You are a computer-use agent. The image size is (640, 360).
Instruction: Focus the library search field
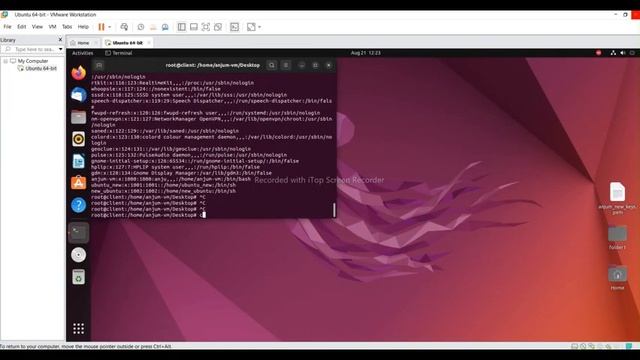tap(32, 49)
